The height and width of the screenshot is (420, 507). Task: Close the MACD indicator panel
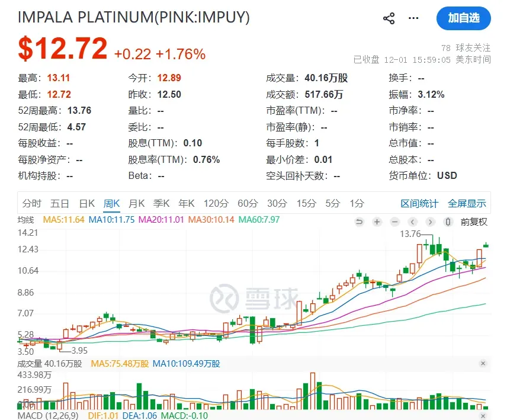coord(483,416)
